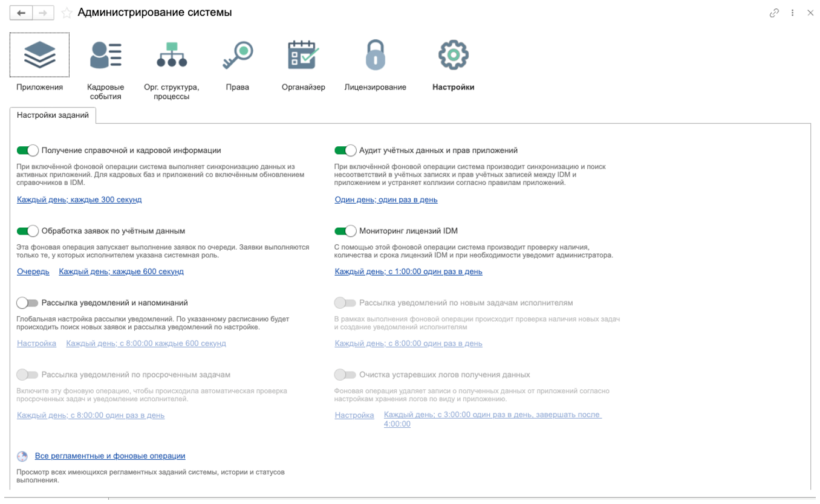This screenshot has height=504, width=820.
Task: Open the Настройки gear icon
Action: (453, 56)
